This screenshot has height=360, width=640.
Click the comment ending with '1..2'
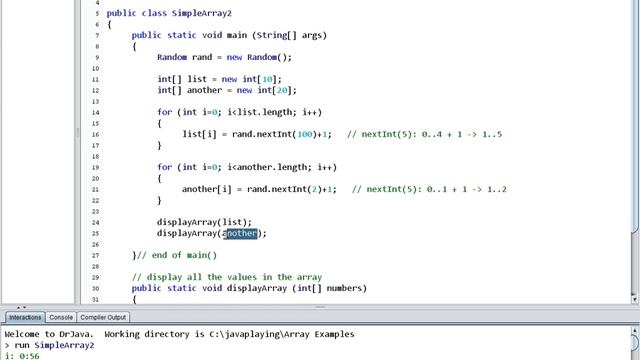click(429, 189)
